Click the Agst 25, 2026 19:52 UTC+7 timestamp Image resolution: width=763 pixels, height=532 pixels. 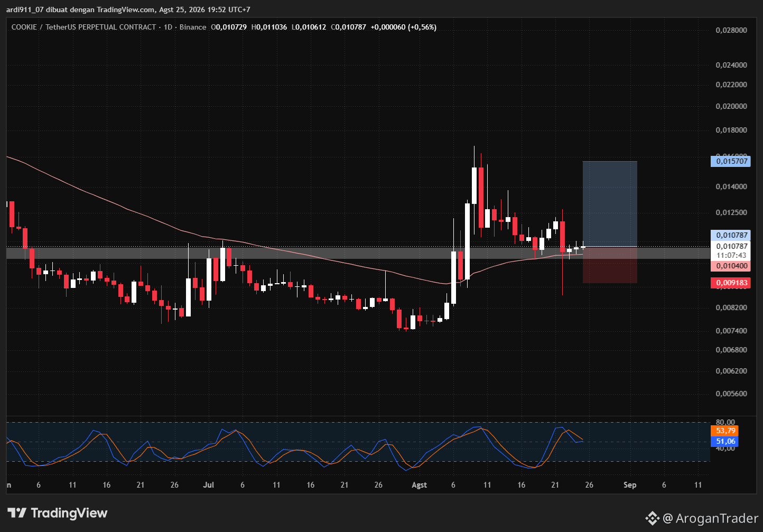click(x=206, y=10)
